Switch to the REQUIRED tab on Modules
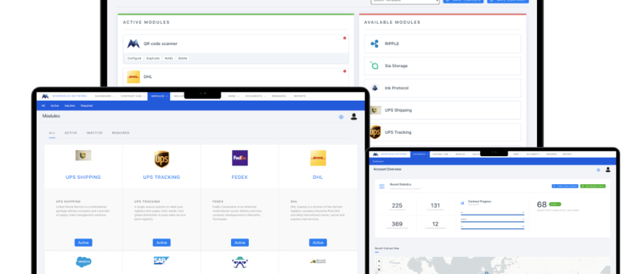This screenshot has height=274, width=644. pos(121,133)
